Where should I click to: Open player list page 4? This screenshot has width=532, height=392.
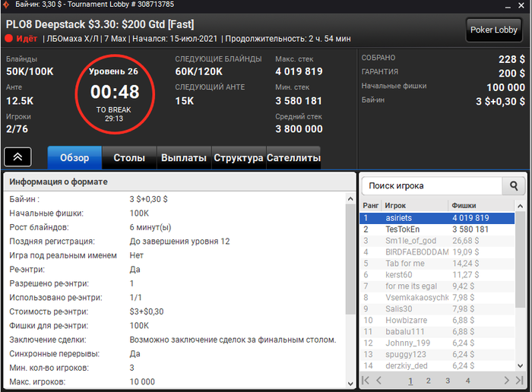click(x=468, y=381)
